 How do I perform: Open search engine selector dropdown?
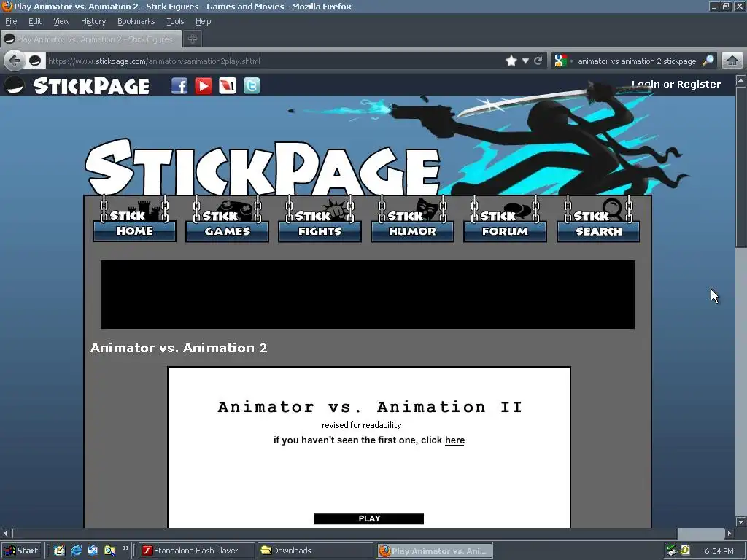pos(562,61)
